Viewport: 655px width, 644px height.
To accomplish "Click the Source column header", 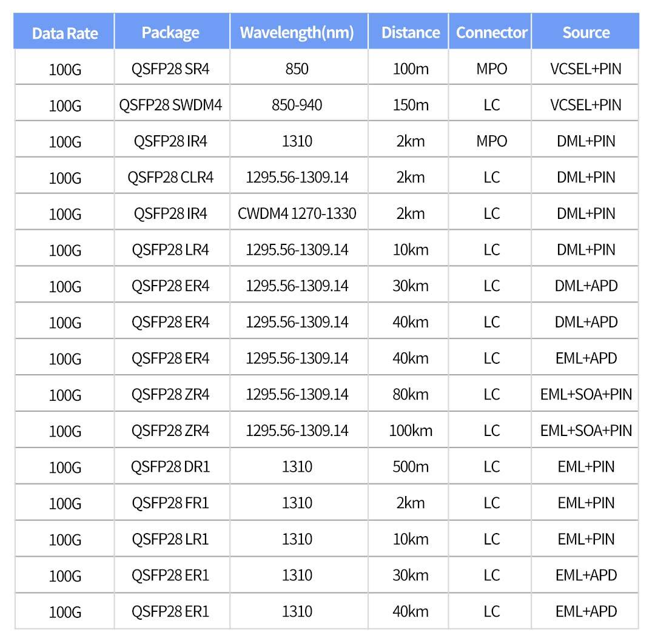I will pos(586,32).
